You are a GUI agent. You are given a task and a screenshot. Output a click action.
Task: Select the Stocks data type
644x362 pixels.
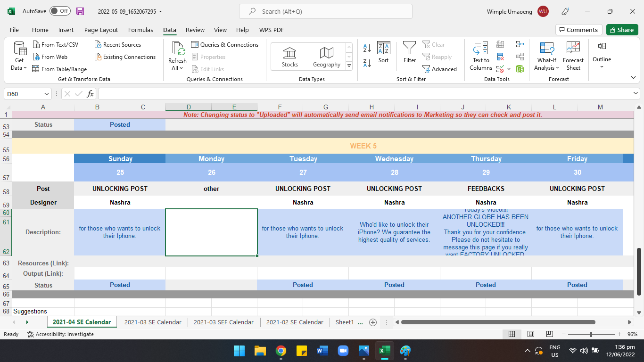pyautogui.click(x=290, y=57)
